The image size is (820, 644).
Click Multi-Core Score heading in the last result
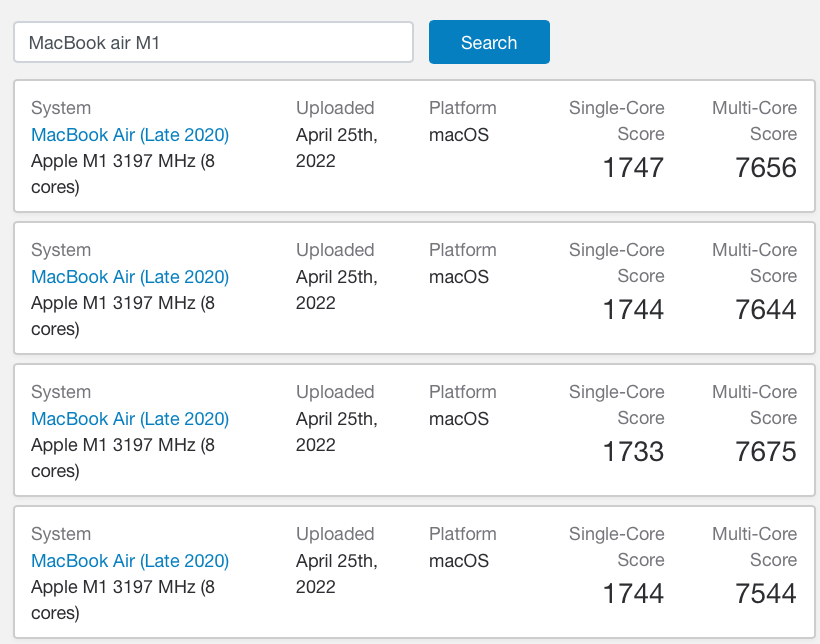755,547
